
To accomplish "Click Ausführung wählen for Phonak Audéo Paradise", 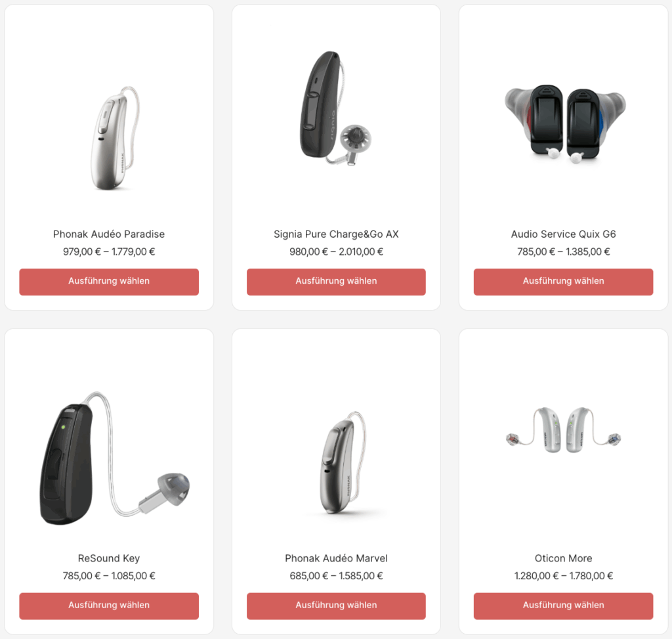I will tap(109, 282).
